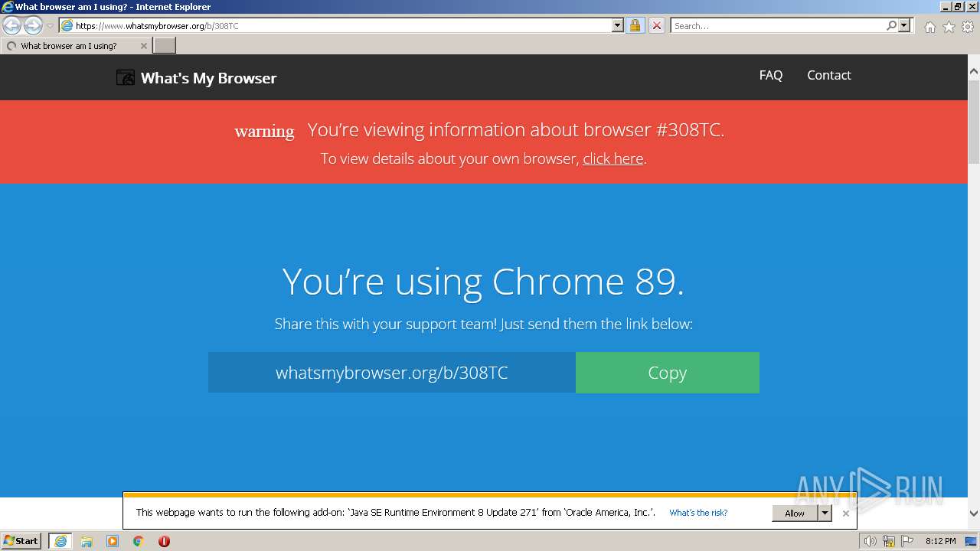This screenshot has width=980, height=551.
Task: Click the address bar URL field
Action: [335, 25]
